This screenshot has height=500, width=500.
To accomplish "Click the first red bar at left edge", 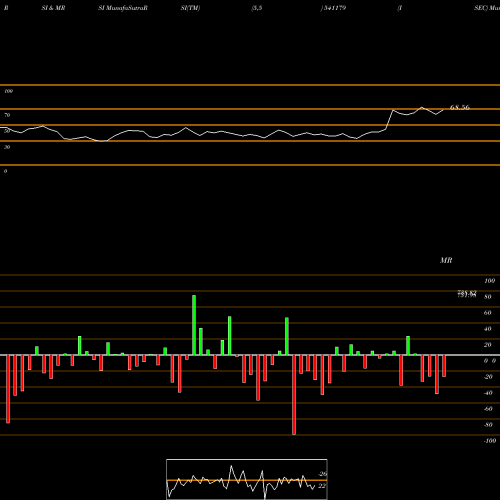I will coord(8,389).
